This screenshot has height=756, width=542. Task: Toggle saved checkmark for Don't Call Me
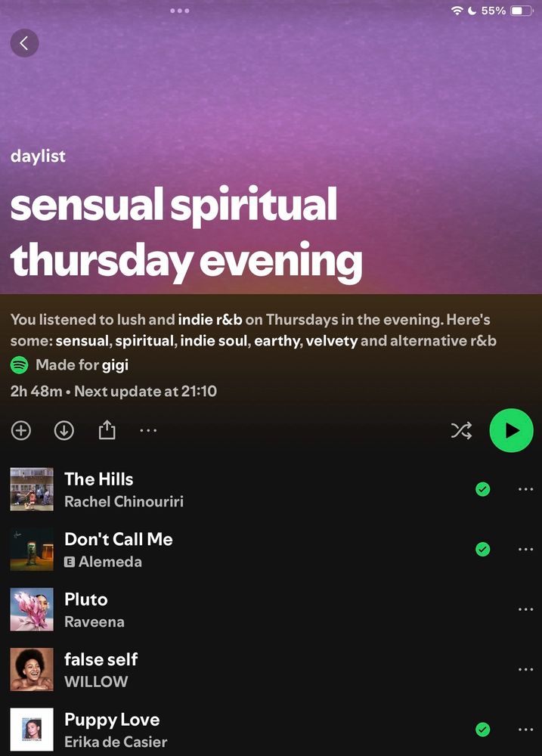tap(483, 549)
